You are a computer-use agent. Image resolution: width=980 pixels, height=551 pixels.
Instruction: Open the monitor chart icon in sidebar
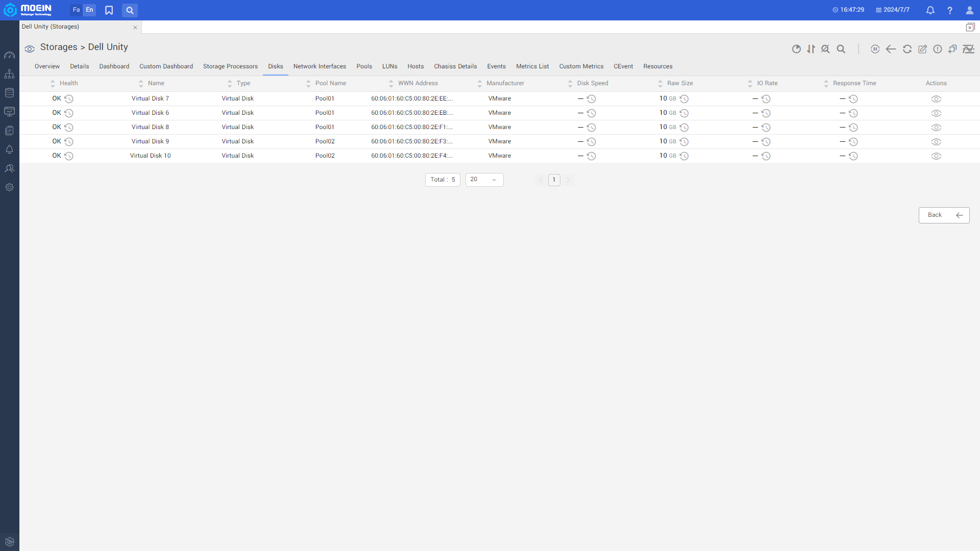(x=9, y=112)
